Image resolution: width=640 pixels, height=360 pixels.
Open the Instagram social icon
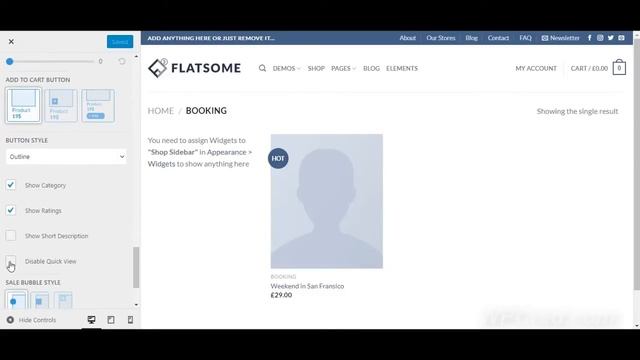click(x=600, y=38)
